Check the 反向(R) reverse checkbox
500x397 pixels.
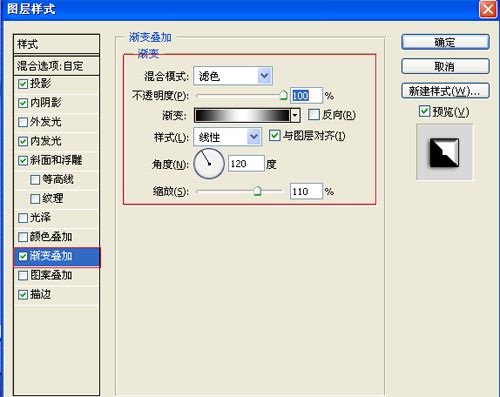pos(314,115)
